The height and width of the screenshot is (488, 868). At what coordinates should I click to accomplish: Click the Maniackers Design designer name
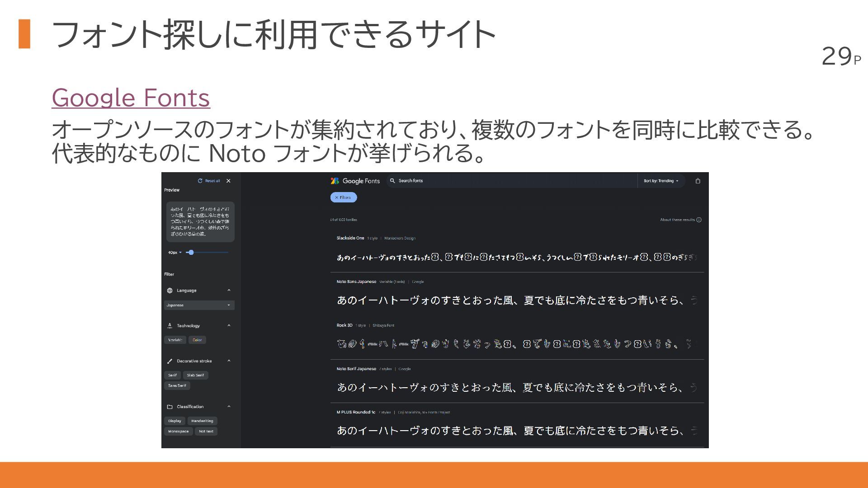(x=400, y=238)
